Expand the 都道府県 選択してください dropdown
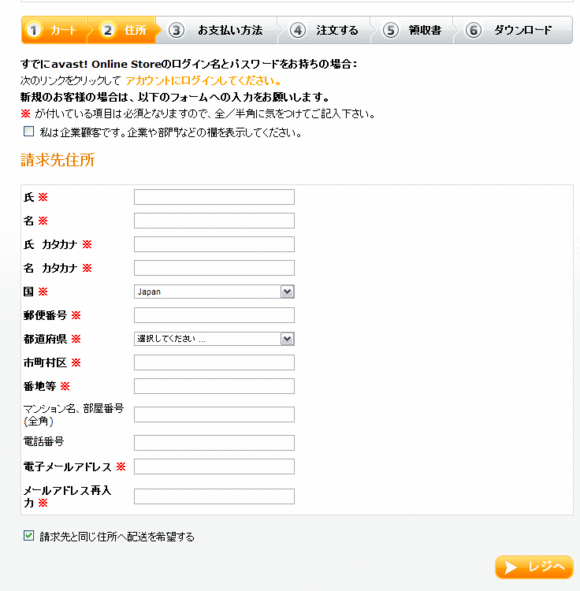This screenshot has width=580, height=591. 214,339
